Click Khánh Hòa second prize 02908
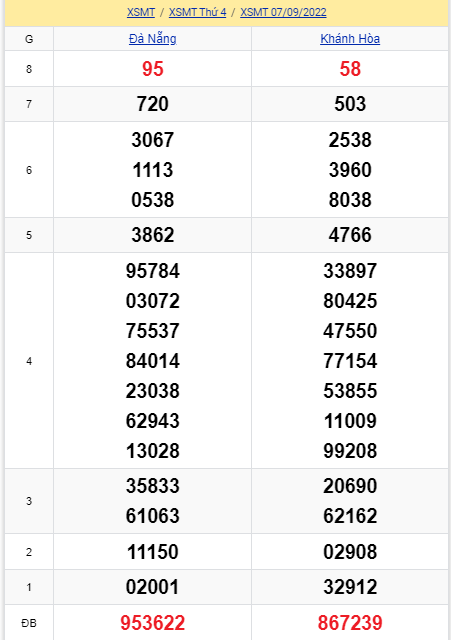This screenshot has height=640, width=451. click(350, 552)
